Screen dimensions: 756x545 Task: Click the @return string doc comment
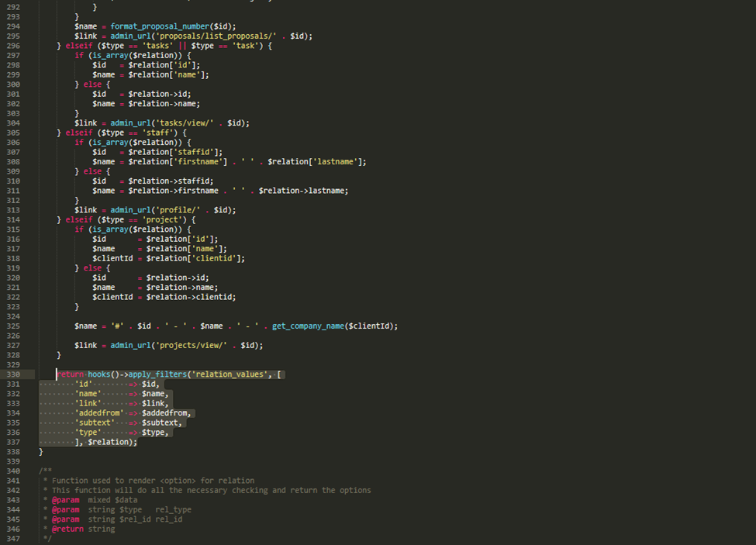[83, 529]
